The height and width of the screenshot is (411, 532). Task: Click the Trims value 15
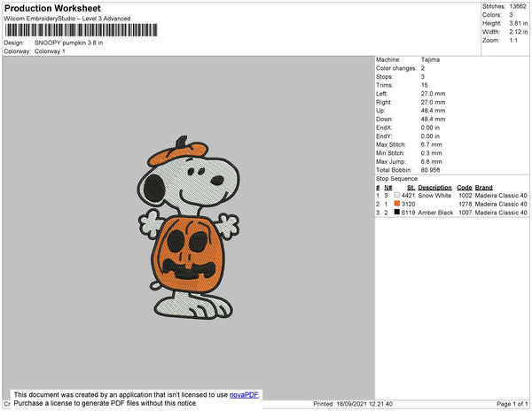coord(424,85)
